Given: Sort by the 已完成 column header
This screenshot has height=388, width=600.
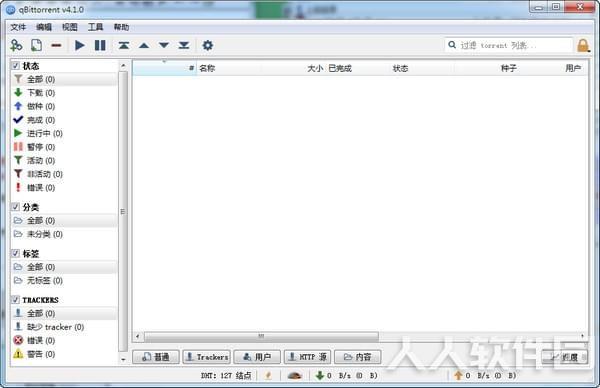Looking at the screenshot, I should coord(358,68).
